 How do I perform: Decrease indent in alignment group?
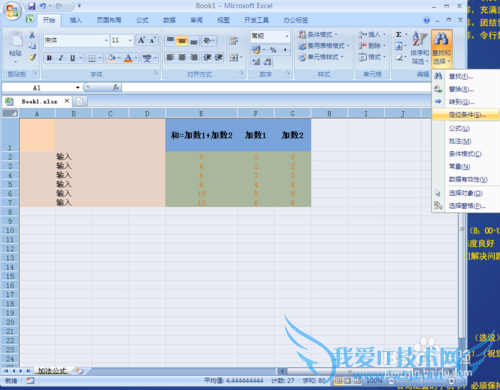click(207, 57)
